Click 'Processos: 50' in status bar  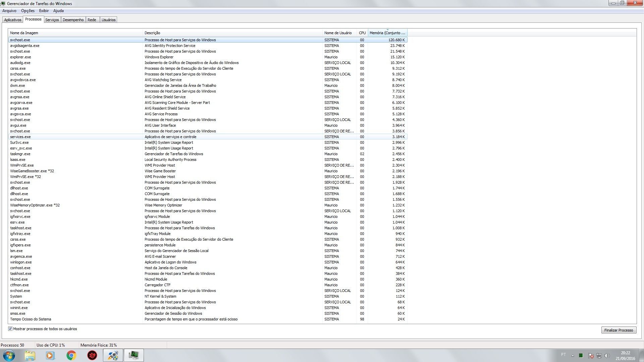pyautogui.click(x=12, y=345)
